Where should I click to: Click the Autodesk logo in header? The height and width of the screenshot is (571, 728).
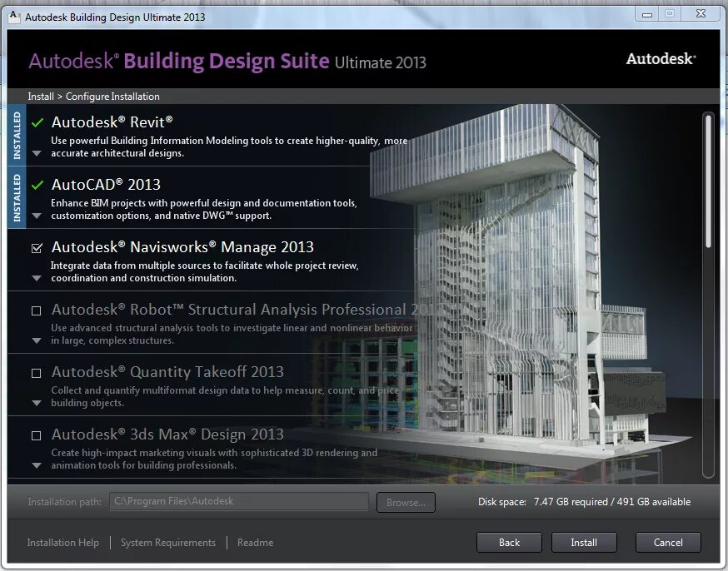pos(661,59)
